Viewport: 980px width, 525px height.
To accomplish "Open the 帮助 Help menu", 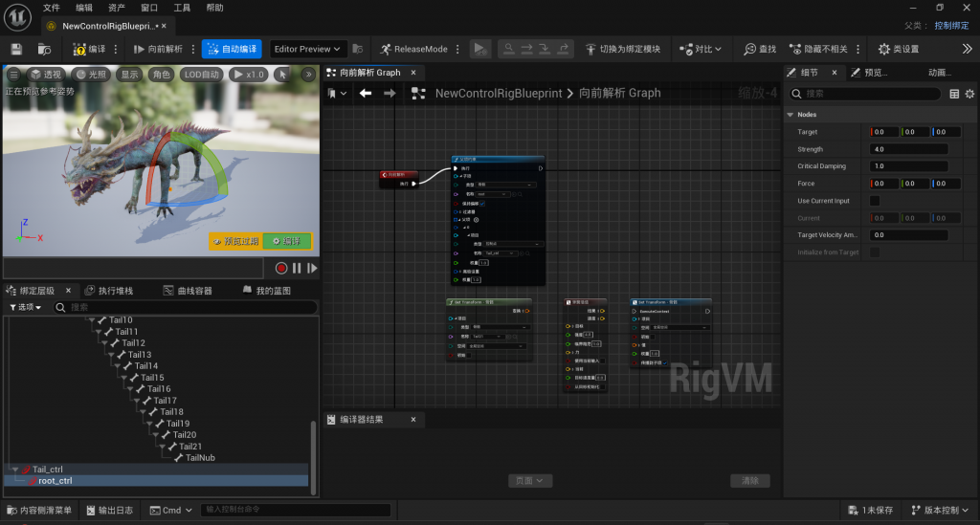I will click(214, 8).
